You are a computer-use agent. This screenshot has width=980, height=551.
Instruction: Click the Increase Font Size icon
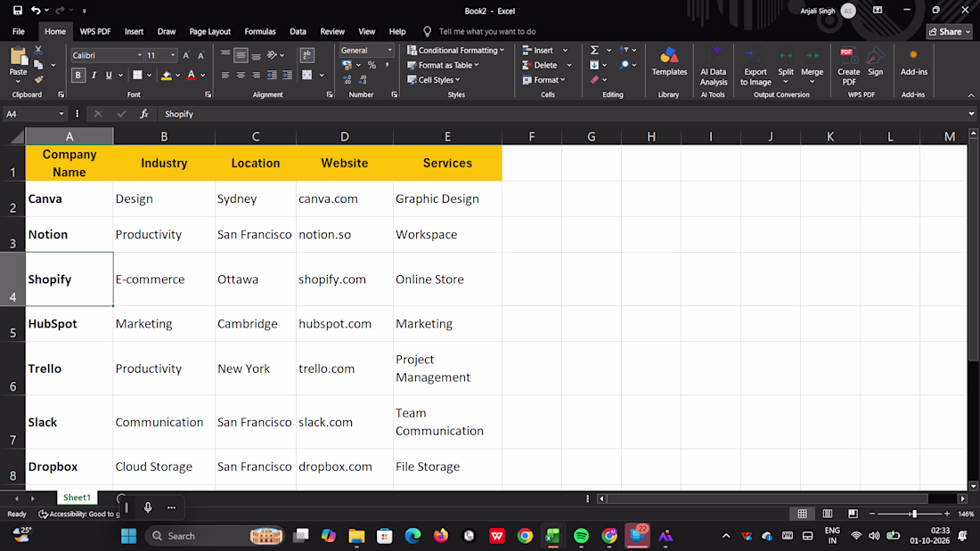click(186, 55)
